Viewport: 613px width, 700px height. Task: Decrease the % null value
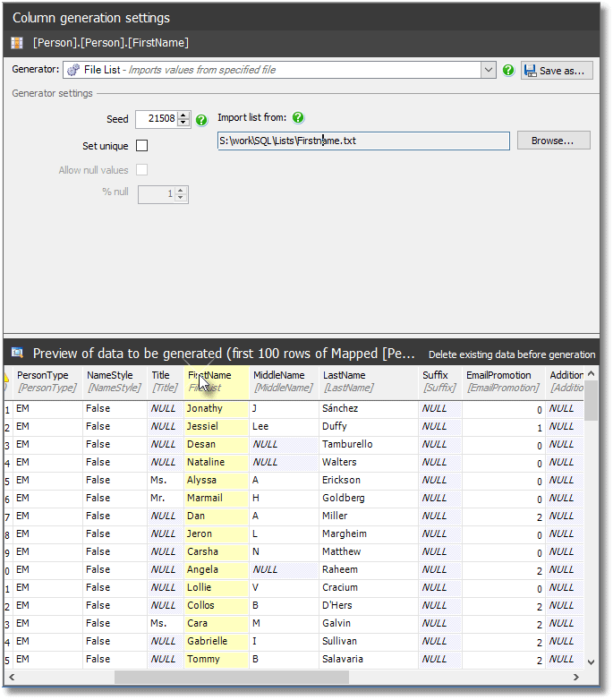[181, 198]
